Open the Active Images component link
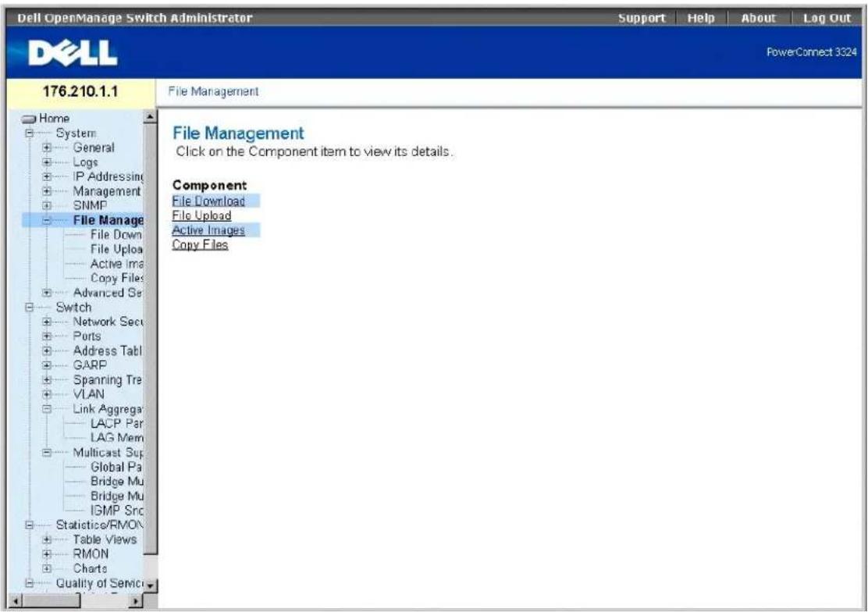The image size is (868, 612). [x=208, y=229]
